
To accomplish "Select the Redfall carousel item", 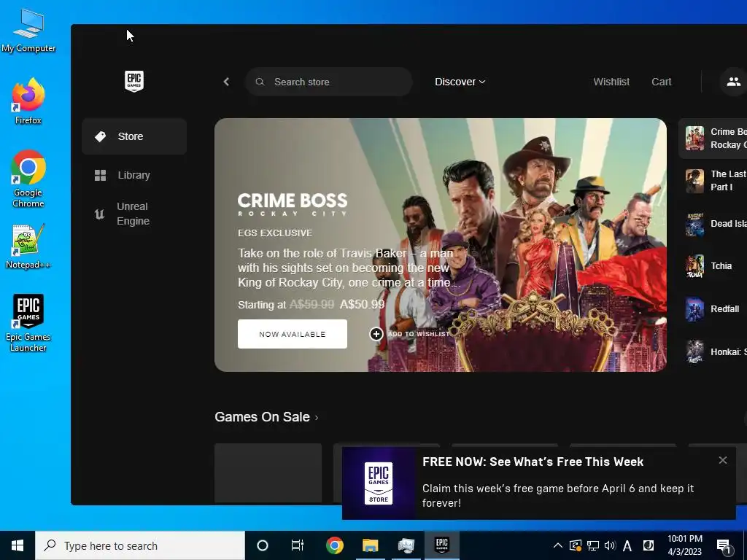I will pyautogui.click(x=712, y=309).
